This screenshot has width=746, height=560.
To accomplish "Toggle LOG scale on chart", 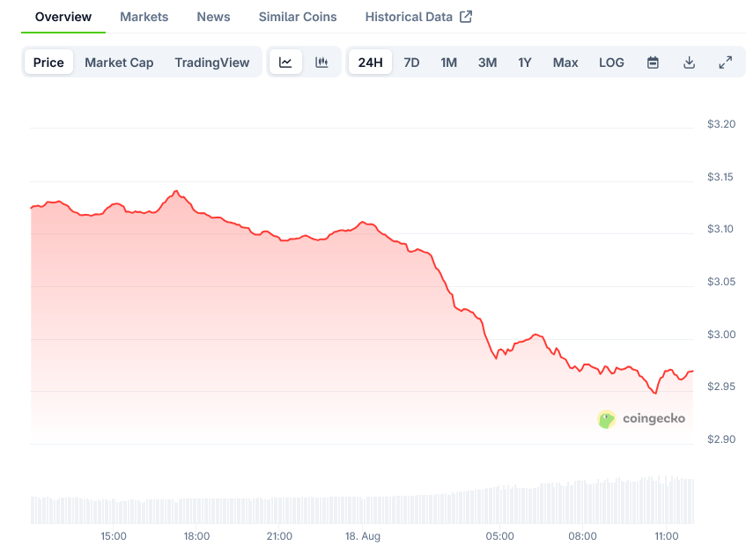I will coord(611,63).
